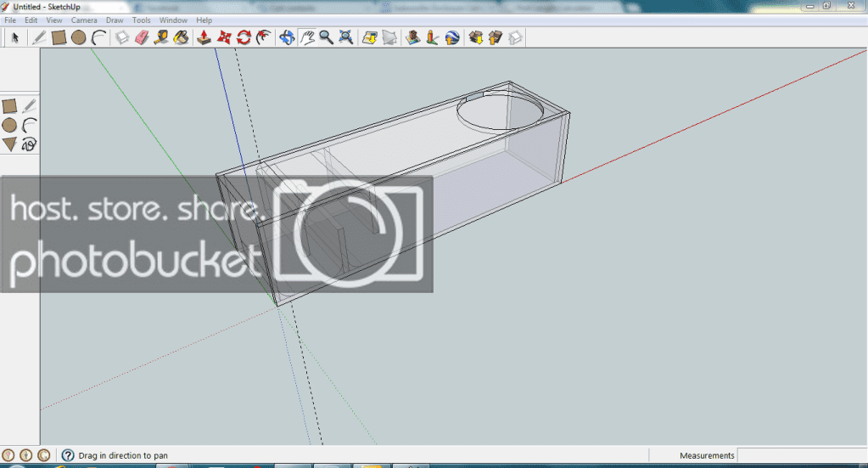Screen dimensions: 868x468
Task: Click the Measurements label
Action: [x=707, y=455]
